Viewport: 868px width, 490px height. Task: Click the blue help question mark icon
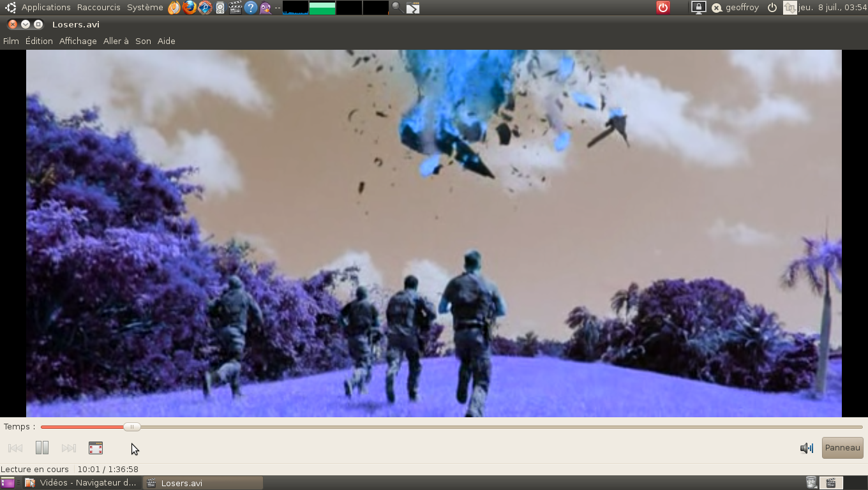point(251,8)
